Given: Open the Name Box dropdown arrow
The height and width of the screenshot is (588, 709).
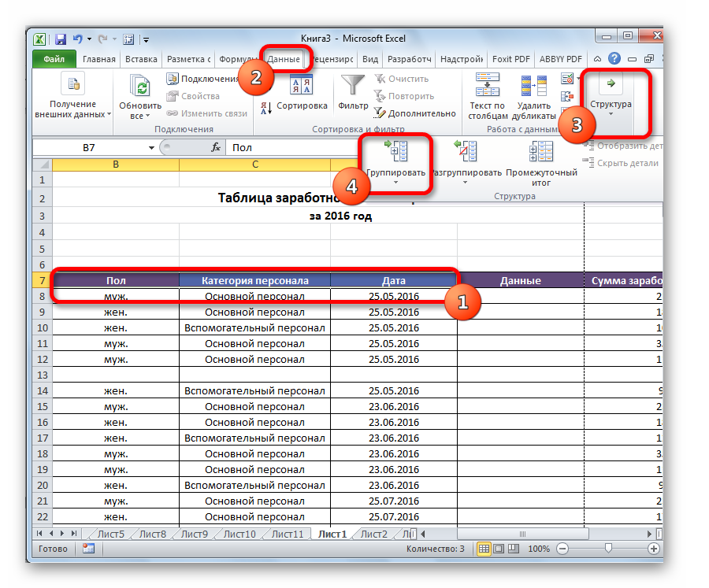Looking at the screenshot, I should (x=151, y=148).
